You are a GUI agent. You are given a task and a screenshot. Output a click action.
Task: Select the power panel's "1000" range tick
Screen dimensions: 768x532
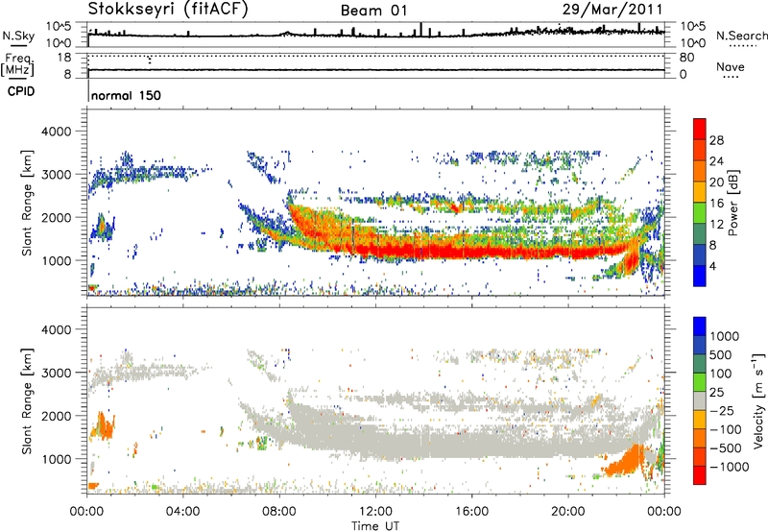tap(56, 260)
